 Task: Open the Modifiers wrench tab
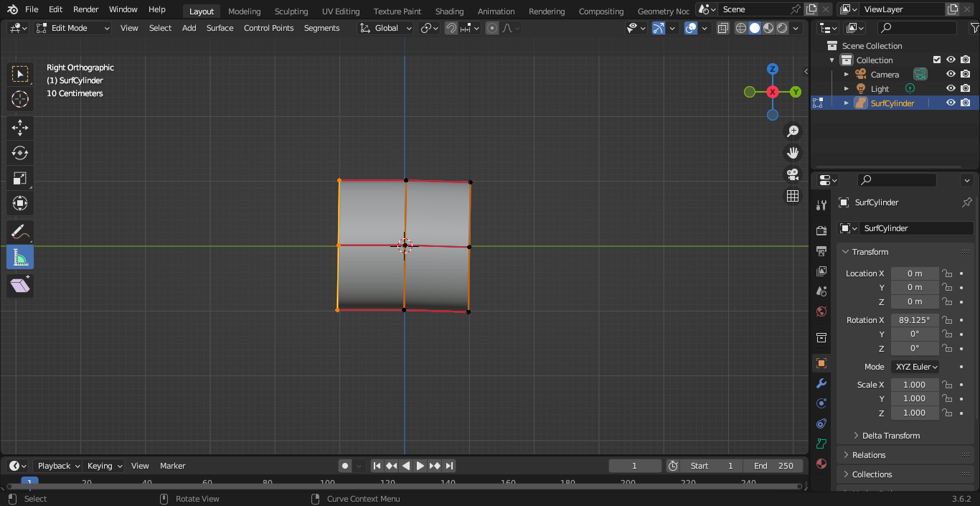[821, 383]
